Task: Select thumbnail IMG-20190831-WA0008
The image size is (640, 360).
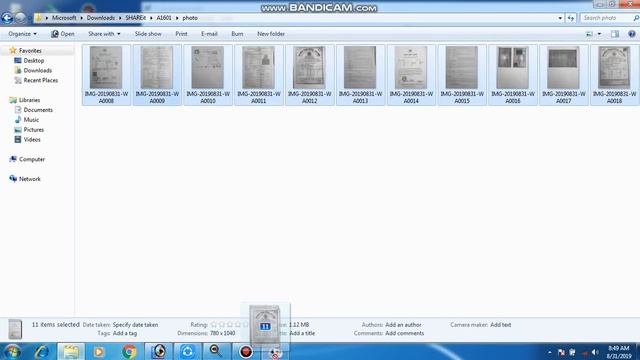Action: [106, 75]
